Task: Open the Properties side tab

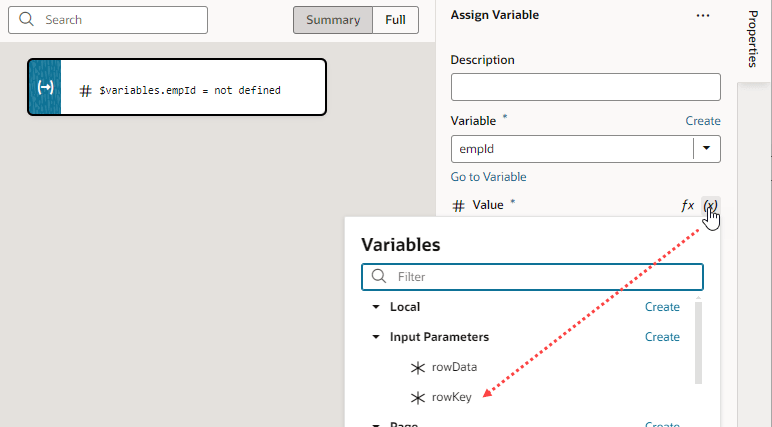Action: 753,39
